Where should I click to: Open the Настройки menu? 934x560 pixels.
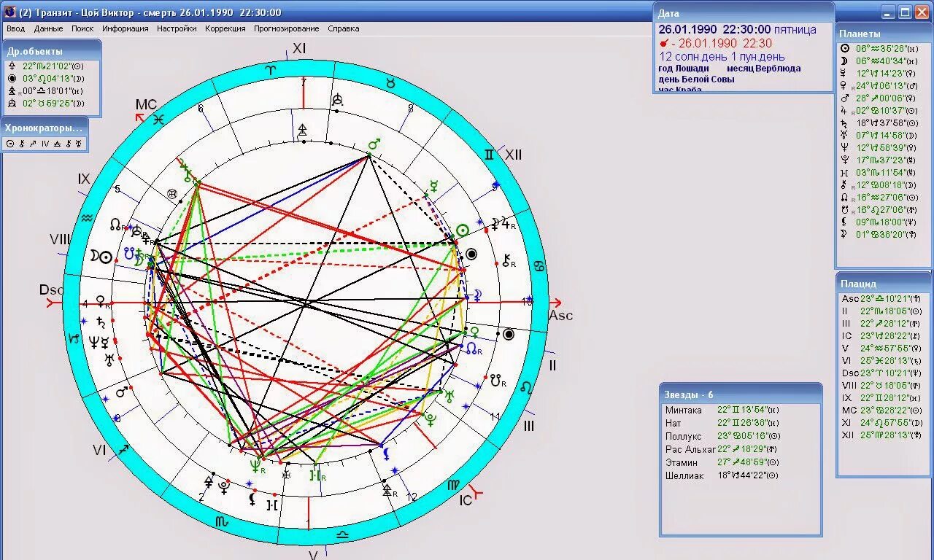pyautogui.click(x=177, y=28)
